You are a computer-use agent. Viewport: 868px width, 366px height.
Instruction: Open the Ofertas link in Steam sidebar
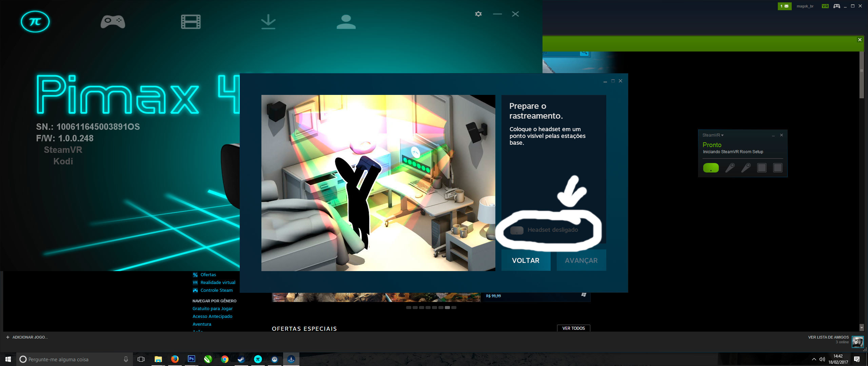[208, 275]
